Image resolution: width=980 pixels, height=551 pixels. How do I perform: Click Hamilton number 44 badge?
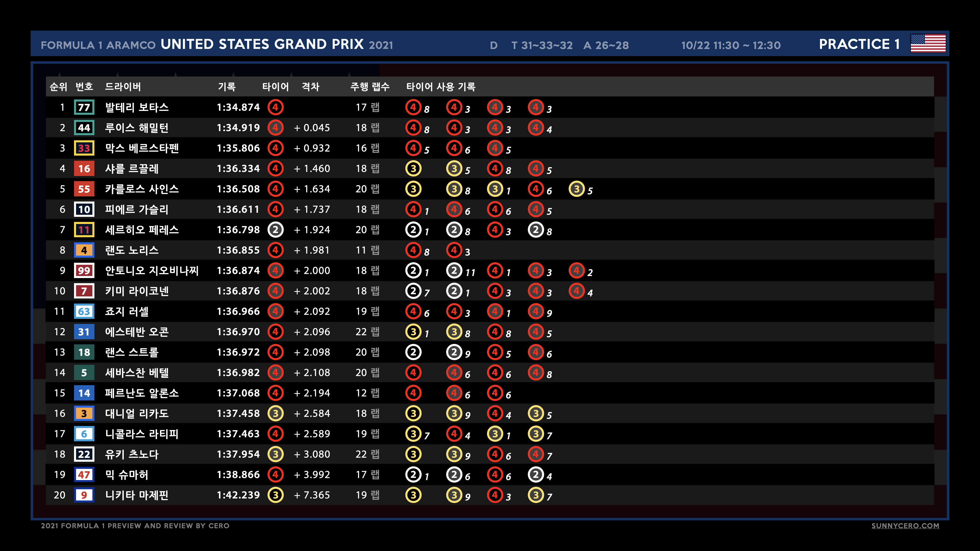click(84, 128)
